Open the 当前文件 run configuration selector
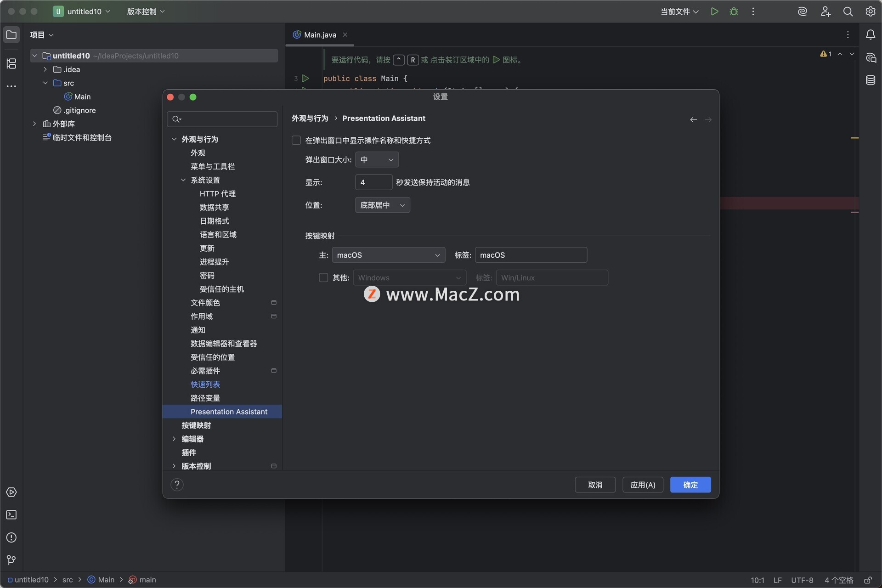Image resolution: width=882 pixels, height=588 pixels. (x=679, y=11)
